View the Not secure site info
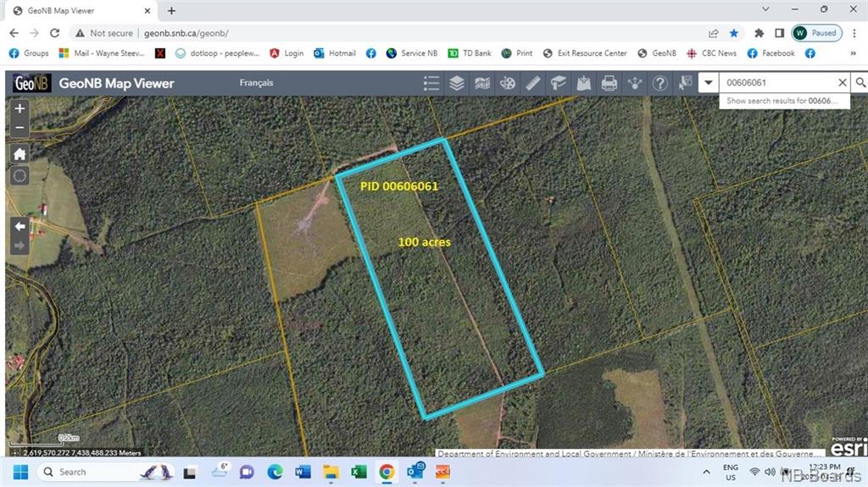The height and width of the screenshot is (487, 868). [104, 33]
